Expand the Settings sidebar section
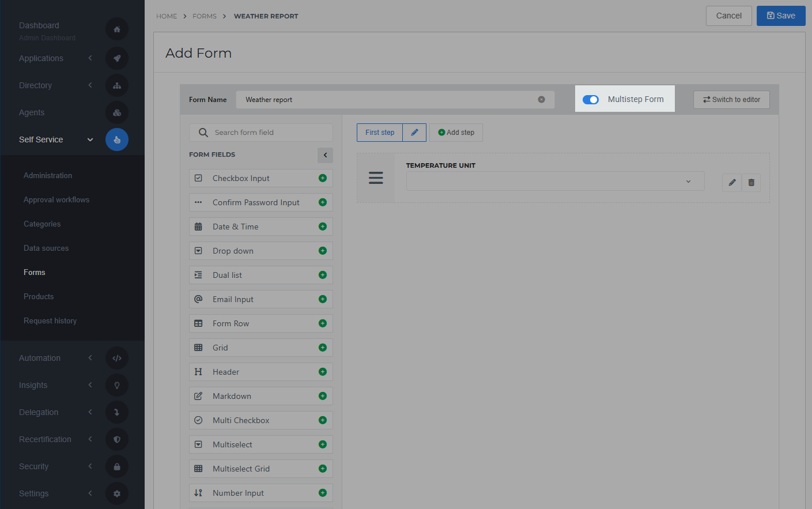The width and height of the screenshot is (812, 509). point(90,493)
